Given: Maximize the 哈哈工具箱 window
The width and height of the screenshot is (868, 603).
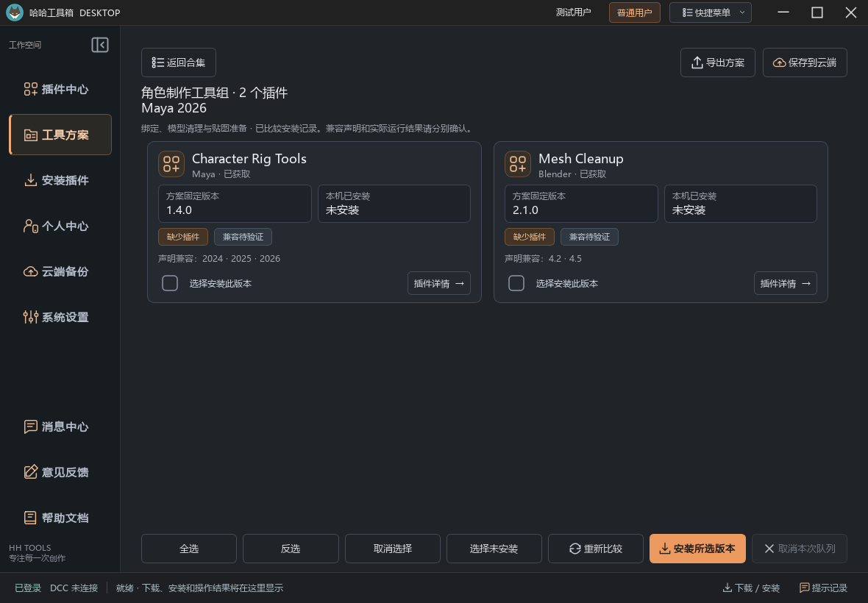Looking at the screenshot, I should [817, 13].
